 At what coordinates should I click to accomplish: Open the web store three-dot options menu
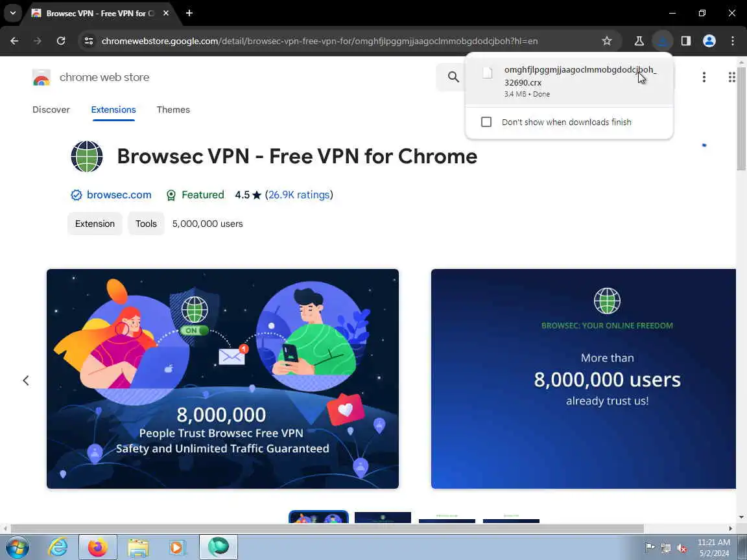tap(704, 77)
